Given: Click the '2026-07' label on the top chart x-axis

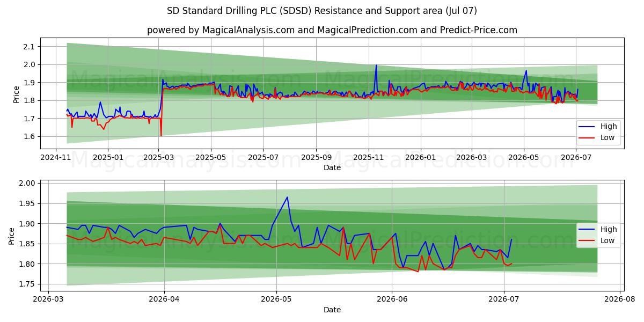Looking at the screenshot, I should point(576,159).
